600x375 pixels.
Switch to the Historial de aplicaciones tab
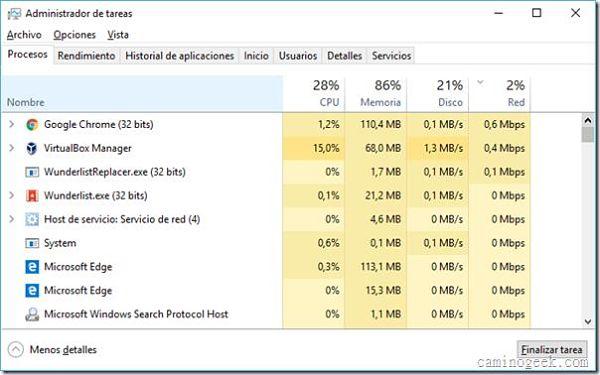(179, 56)
